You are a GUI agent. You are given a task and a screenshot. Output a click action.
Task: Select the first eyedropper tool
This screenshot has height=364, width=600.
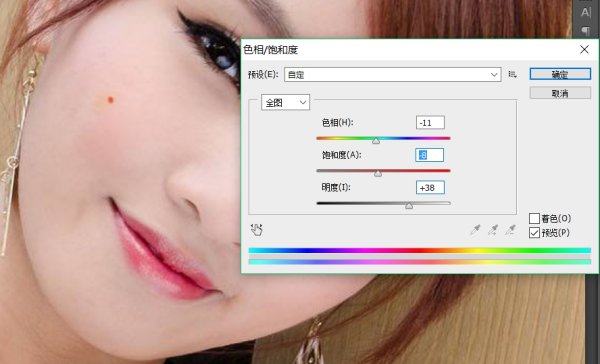(475, 230)
